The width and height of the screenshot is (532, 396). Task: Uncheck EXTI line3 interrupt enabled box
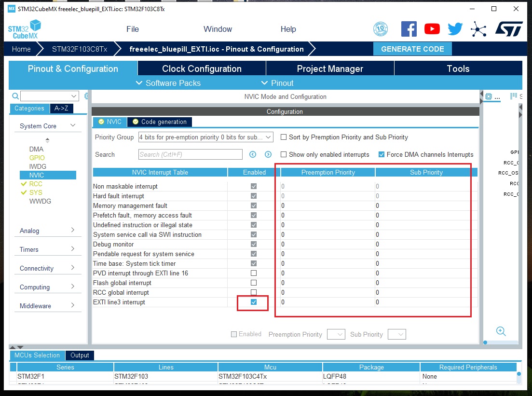(x=254, y=302)
